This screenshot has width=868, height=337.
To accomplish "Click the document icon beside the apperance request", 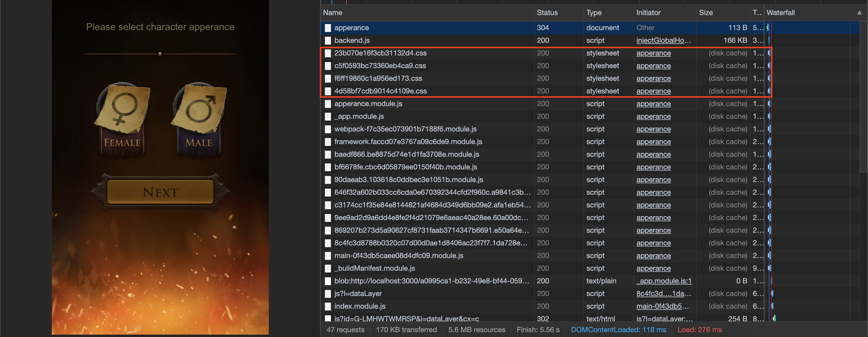I will pyautogui.click(x=328, y=28).
